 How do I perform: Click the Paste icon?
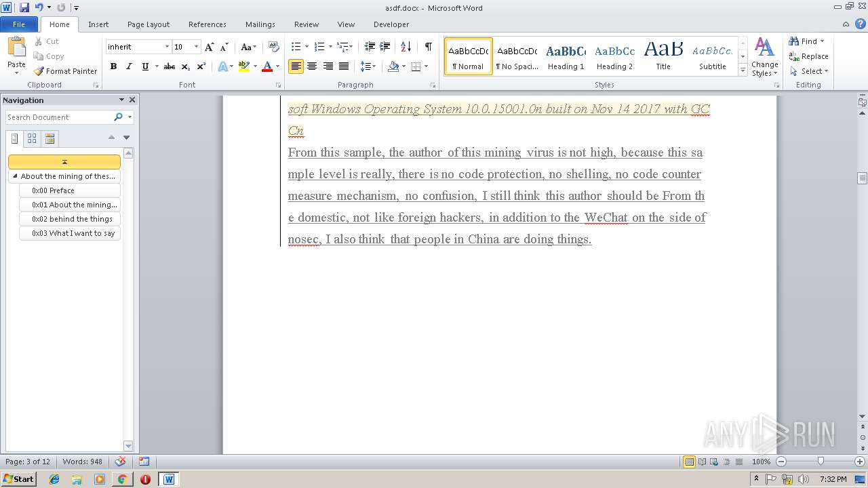pyautogui.click(x=16, y=47)
